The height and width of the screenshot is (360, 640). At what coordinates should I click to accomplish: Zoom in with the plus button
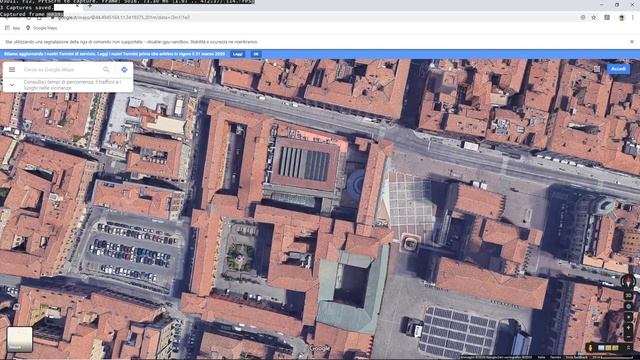click(629, 328)
